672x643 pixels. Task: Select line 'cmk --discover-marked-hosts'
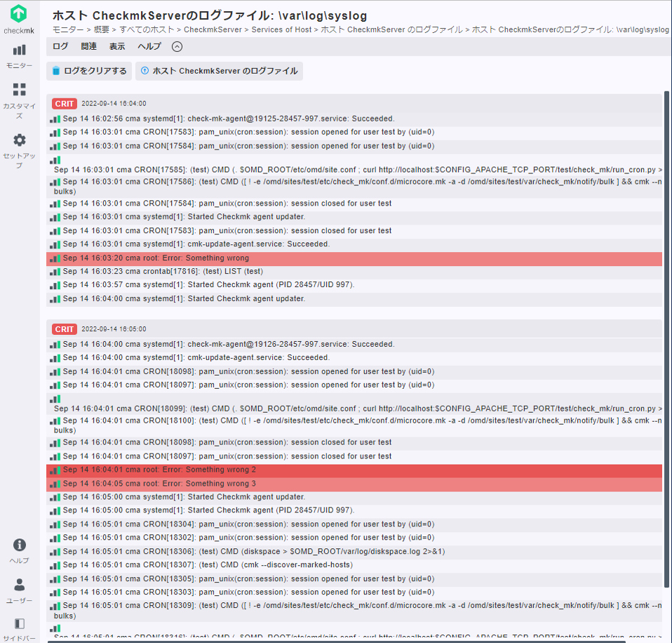(x=354, y=565)
